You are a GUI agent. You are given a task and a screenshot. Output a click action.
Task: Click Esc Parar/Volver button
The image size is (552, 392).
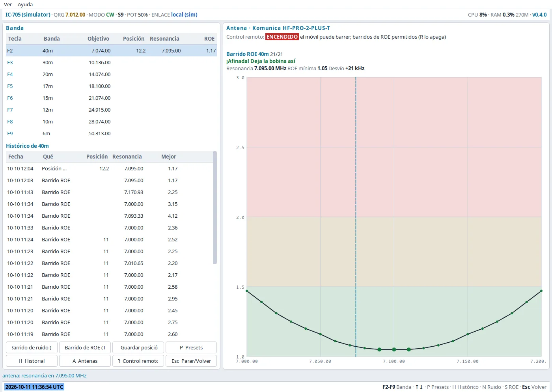191,361
